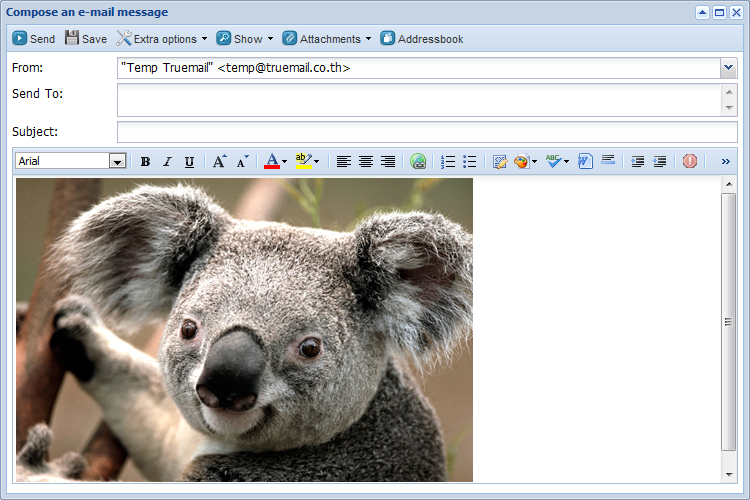Toggle underline formatting
The width and height of the screenshot is (750, 500).
(189, 162)
